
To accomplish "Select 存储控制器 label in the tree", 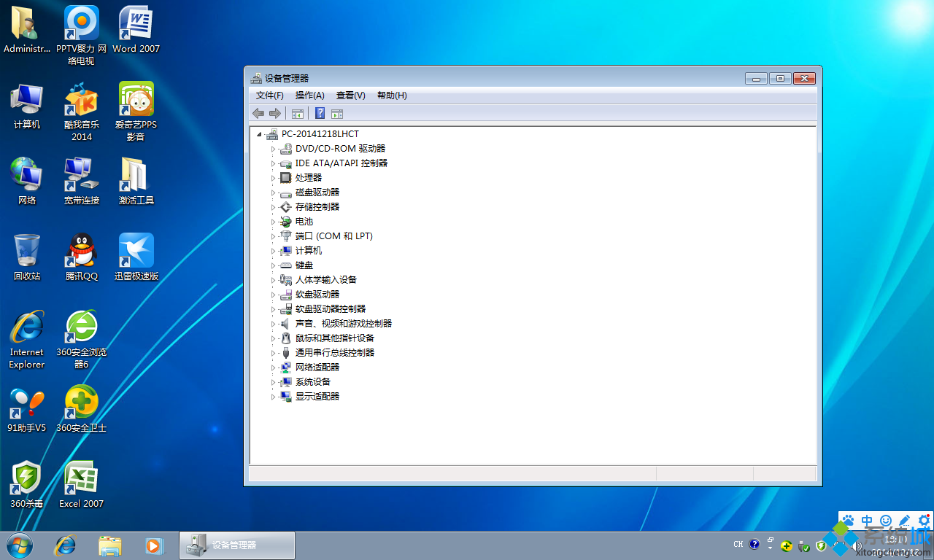I will coord(317,207).
